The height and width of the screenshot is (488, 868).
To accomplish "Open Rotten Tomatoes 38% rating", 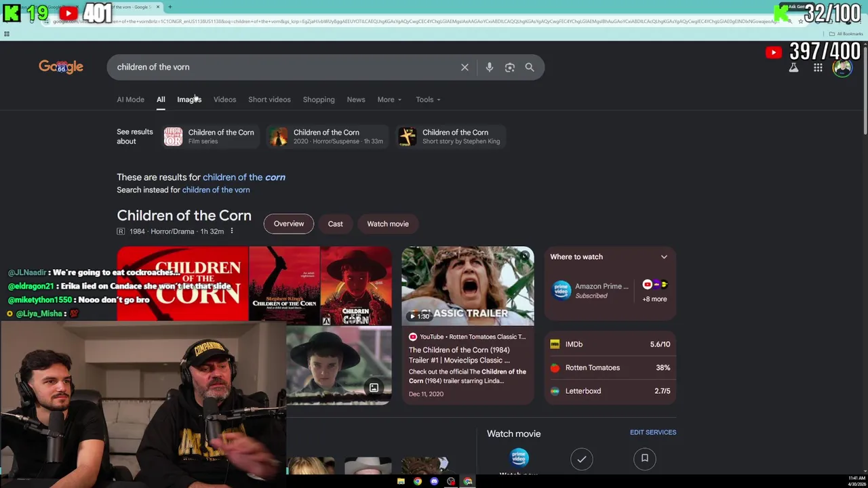I will pos(610,367).
